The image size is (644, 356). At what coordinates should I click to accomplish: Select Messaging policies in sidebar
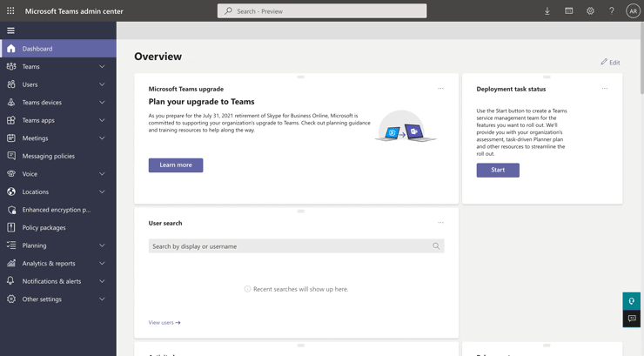click(49, 156)
